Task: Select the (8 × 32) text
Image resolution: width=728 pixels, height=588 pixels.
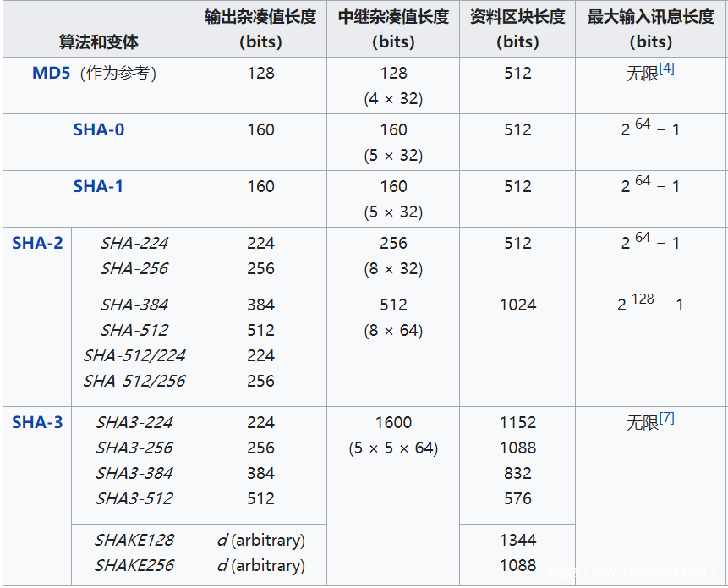Action: [393, 269]
